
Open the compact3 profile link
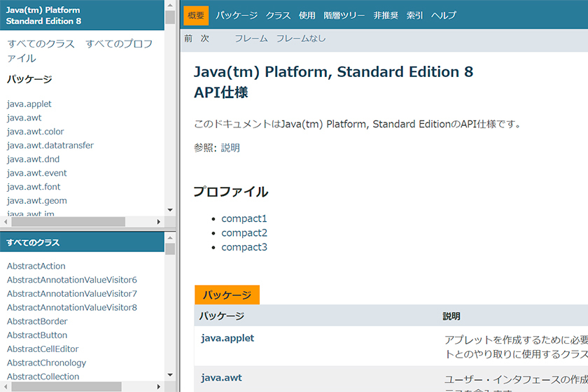tap(244, 247)
